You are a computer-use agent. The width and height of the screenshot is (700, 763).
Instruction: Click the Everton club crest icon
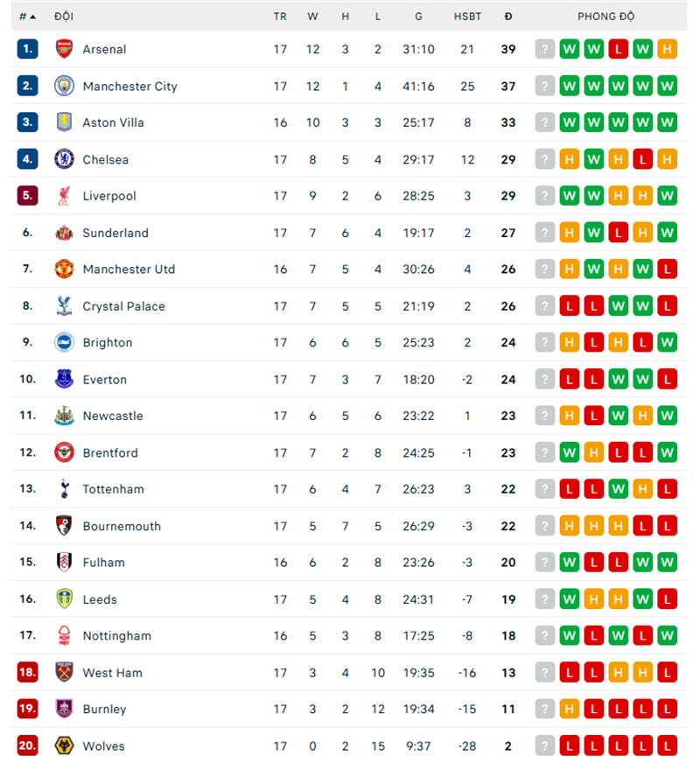[x=64, y=379]
